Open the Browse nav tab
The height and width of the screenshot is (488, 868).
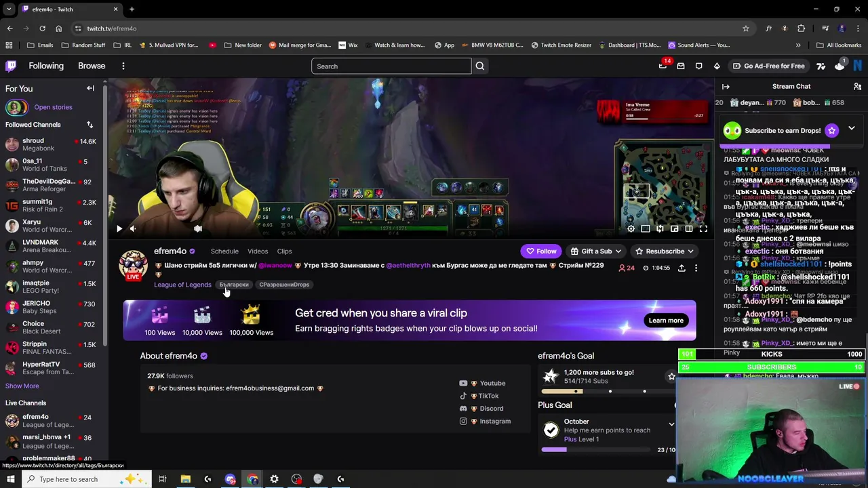(x=92, y=66)
